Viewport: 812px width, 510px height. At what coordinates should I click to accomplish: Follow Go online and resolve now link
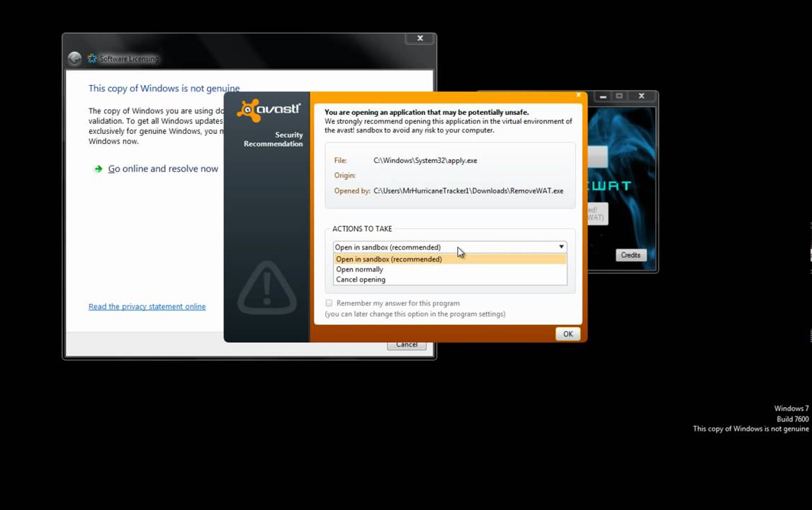(x=163, y=169)
